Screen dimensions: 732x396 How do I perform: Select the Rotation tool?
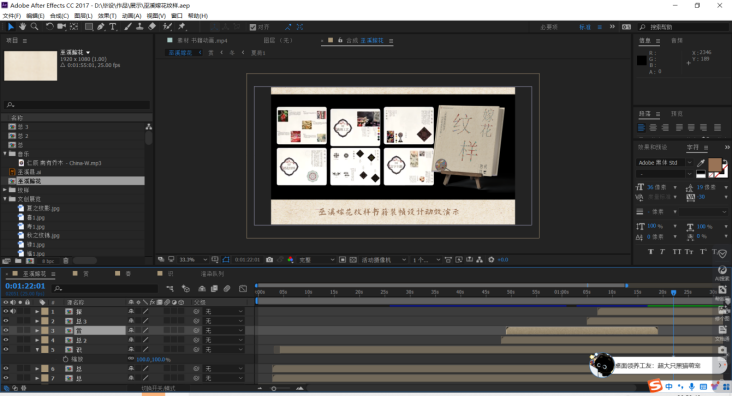click(x=49, y=27)
